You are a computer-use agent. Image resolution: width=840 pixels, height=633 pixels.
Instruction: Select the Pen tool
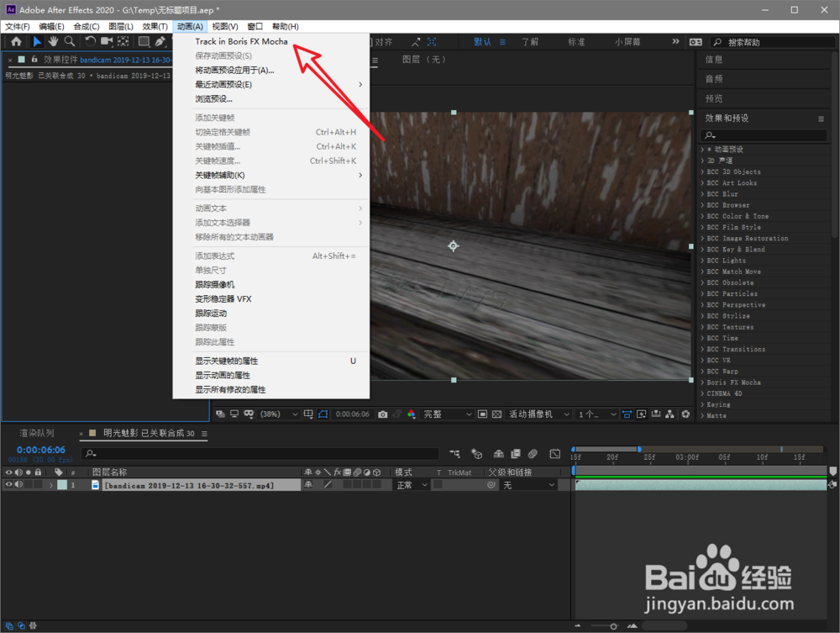tap(160, 41)
